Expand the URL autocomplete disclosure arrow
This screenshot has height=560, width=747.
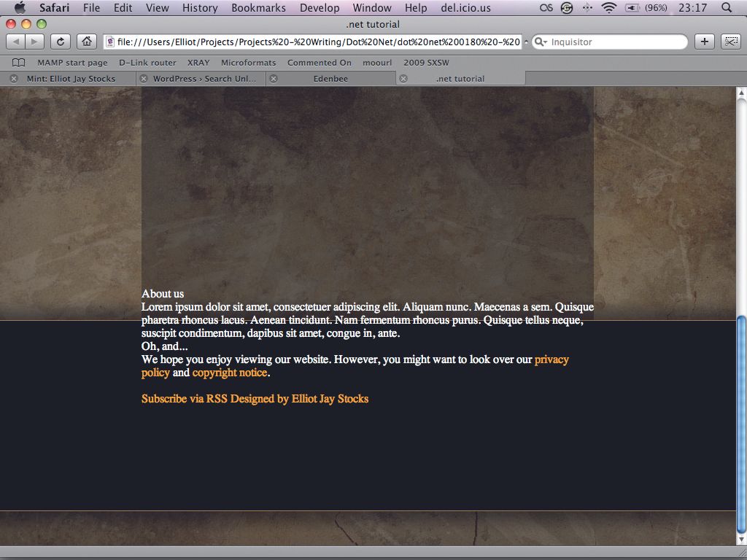click(x=526, y=42)
